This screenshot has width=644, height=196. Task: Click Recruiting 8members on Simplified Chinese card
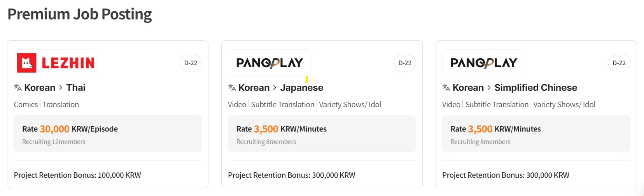[x=480, y=142]
